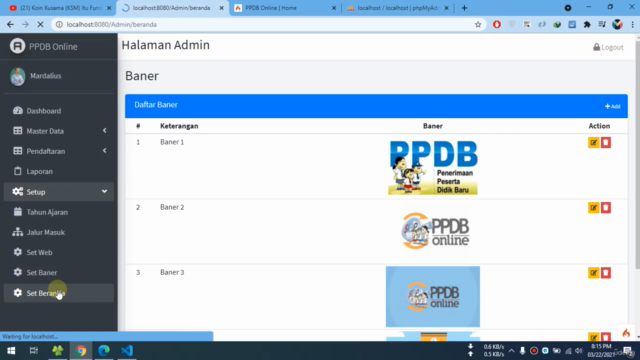Click the Mardalius username text
This screenshot has height=360, width=640.
(x=46, y=76)
